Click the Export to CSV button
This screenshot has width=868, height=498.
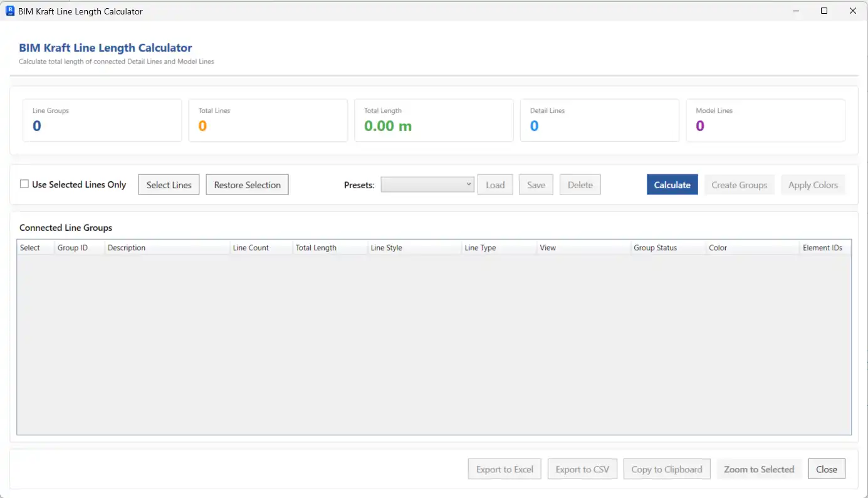tap(582, 469)
